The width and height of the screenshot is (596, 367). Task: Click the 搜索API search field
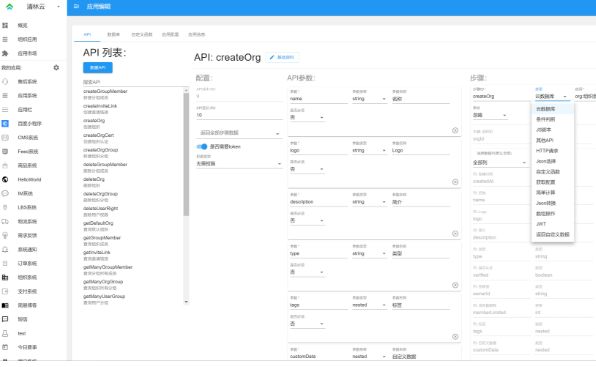136,82
